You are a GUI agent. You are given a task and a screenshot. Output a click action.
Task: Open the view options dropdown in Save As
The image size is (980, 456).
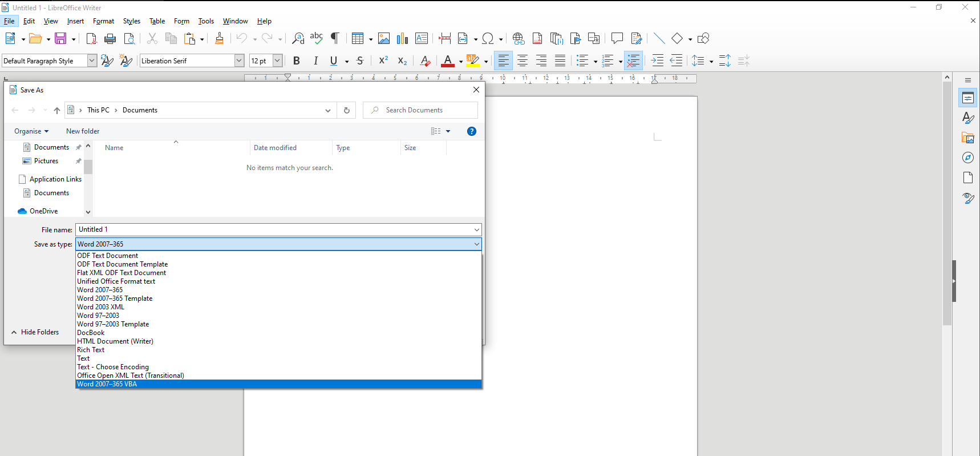click(x=448, y=131)
